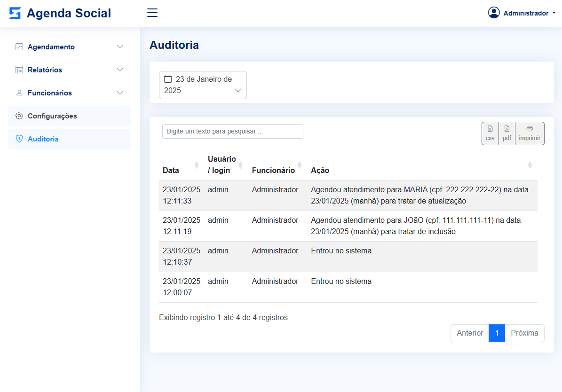The width and height of the screenshot is (562, 392).
Task: Go to the Próxima page
Action: [524, 333]
